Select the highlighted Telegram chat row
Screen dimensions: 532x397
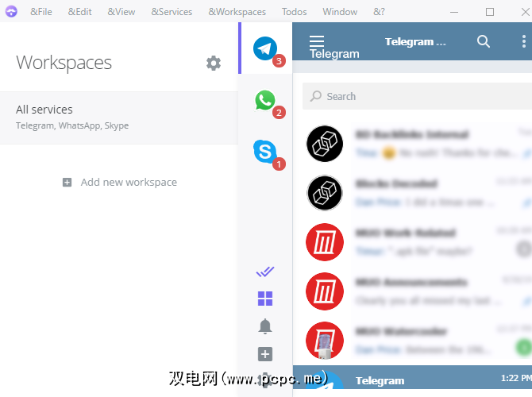pyautogui.click(x=412, y=377)
